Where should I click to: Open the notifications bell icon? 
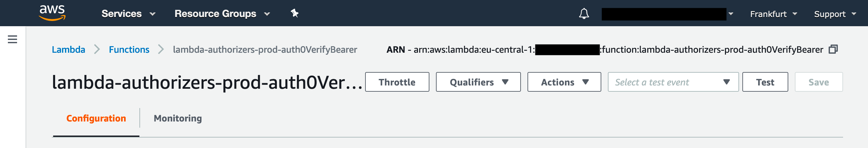tap(584, 14)
